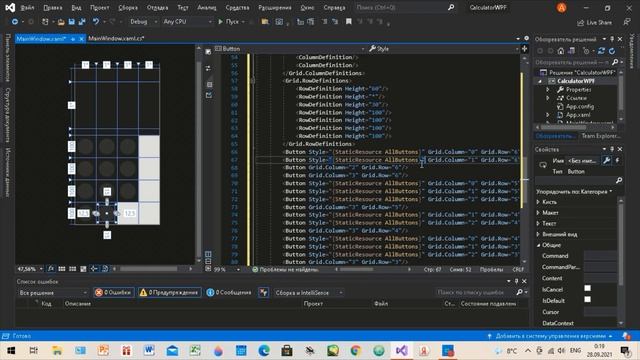Click the Content property value field

[600, 278]
